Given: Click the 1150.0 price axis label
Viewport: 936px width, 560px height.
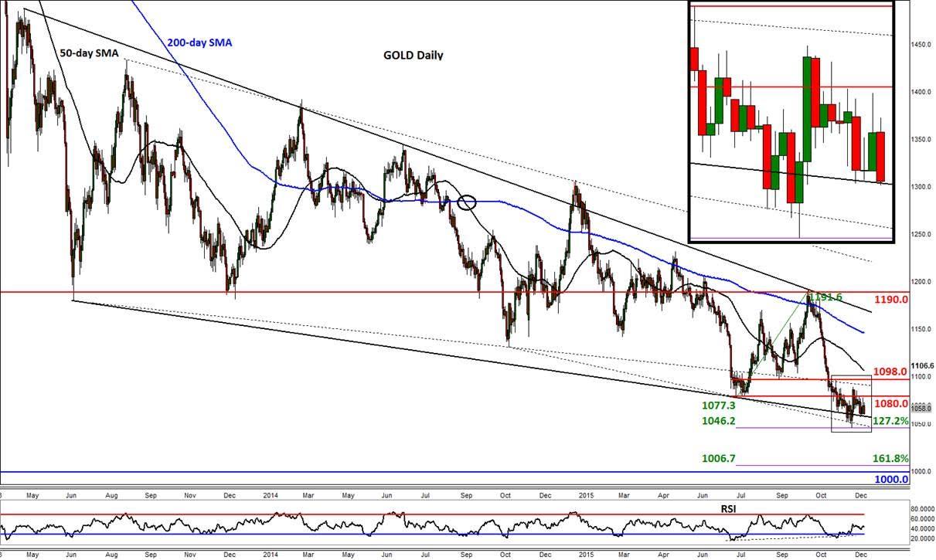Looking at the screenshot, I should [x=921, y=330].
